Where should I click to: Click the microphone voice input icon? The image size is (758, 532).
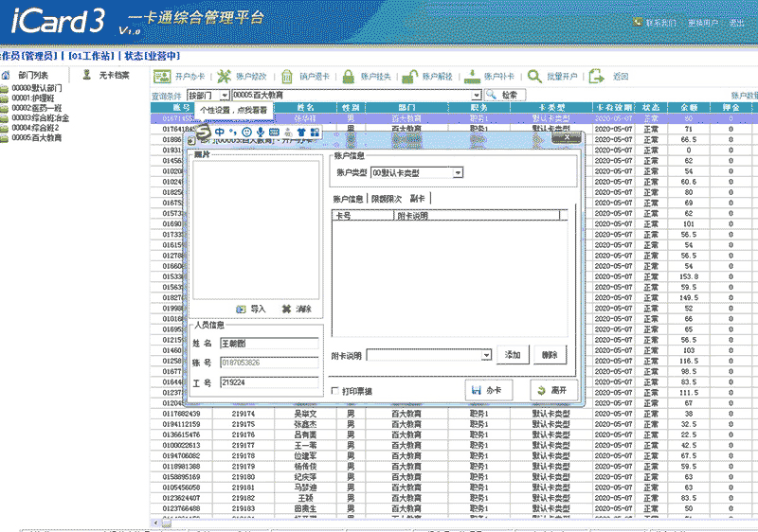[x=261, y=132]
